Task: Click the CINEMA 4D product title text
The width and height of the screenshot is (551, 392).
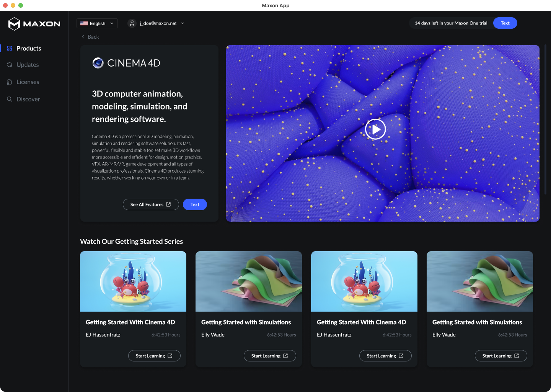Action: [x=134, y=63]
